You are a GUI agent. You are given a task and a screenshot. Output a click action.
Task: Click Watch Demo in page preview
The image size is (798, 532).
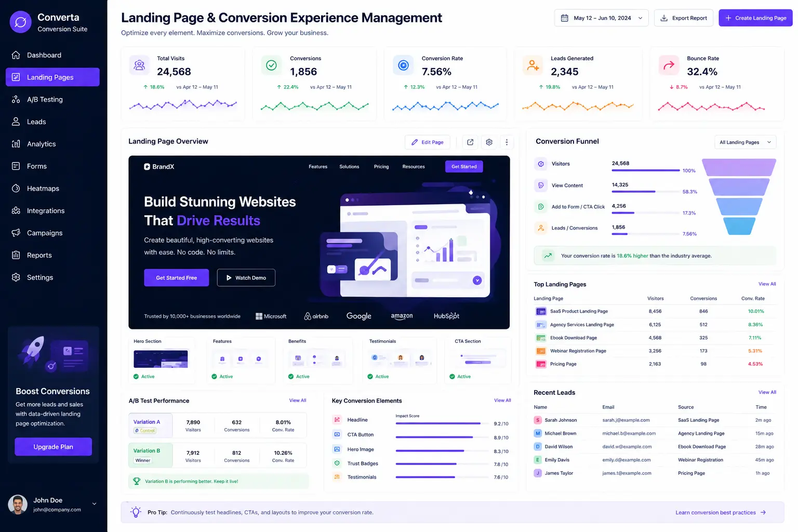(x=246, y=277)
